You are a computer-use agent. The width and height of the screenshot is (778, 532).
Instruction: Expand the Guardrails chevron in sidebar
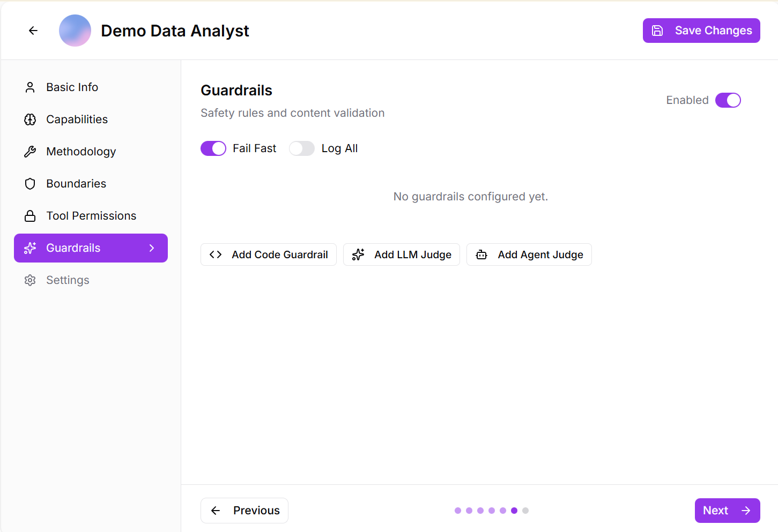(x=152, y=248)
